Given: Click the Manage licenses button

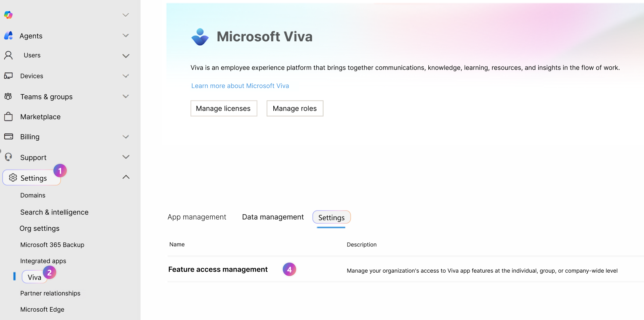Looking at the screenshot, I should (223, 108).
